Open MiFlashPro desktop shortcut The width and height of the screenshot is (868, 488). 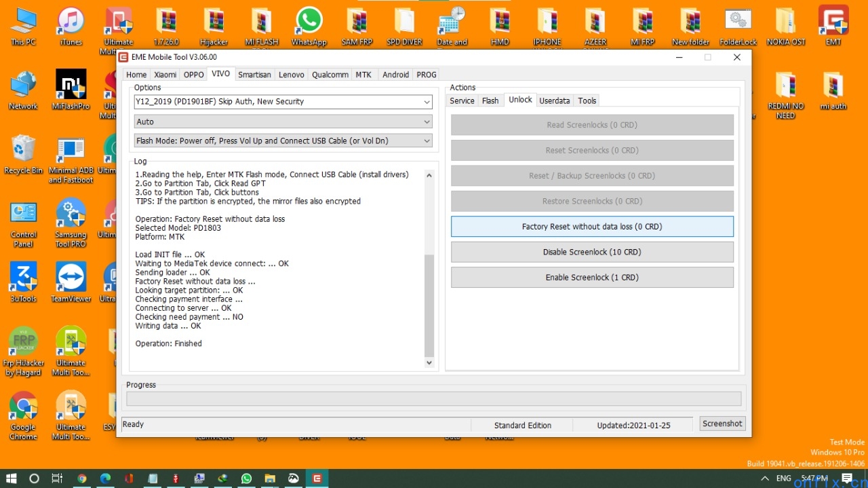coord(71,89)
